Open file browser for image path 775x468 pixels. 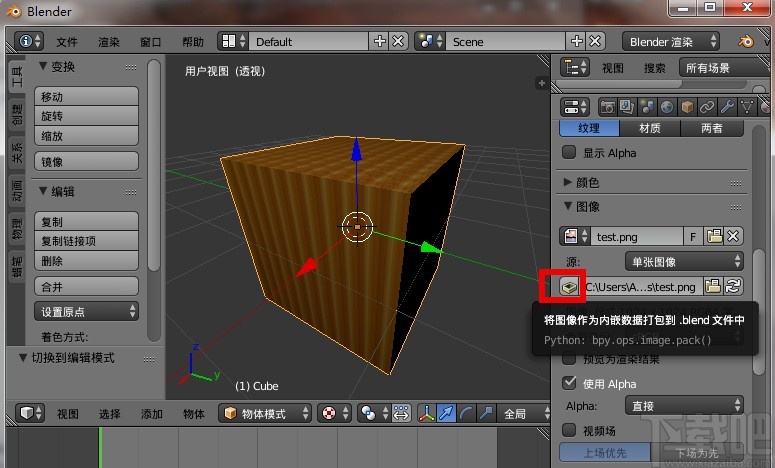coord(713,287)
